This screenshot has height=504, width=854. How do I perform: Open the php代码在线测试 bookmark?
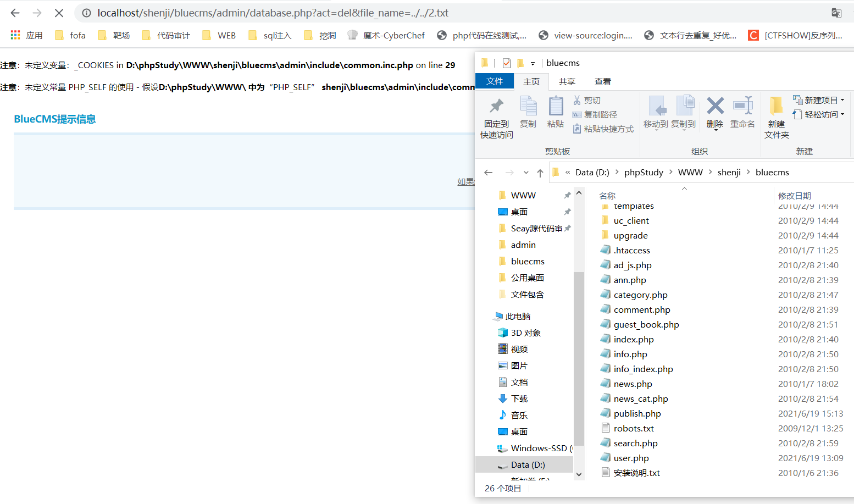pos(481,35)
